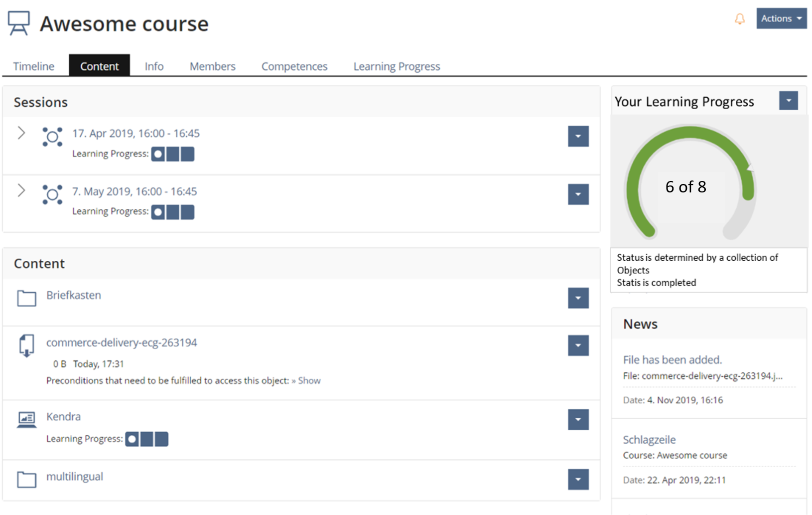Image resolution: width=812 pixels, height=515 pixels.
Task: Open the Actions dropdown menu
Action: click(x=781, y=18)
